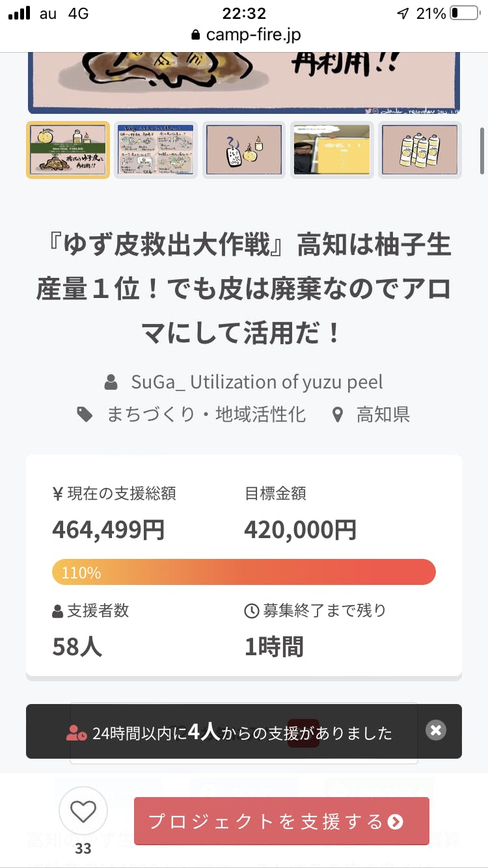Tap the heart favorite icon
The image size is (488, 868).
coord(83,812)
